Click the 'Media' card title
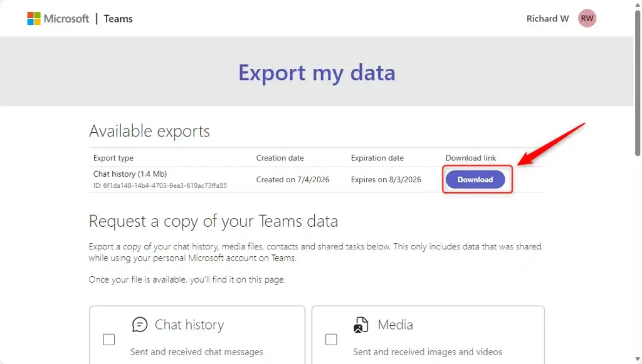Image resolution: width=642 pixels, height=364 pixels. point(395,325)
